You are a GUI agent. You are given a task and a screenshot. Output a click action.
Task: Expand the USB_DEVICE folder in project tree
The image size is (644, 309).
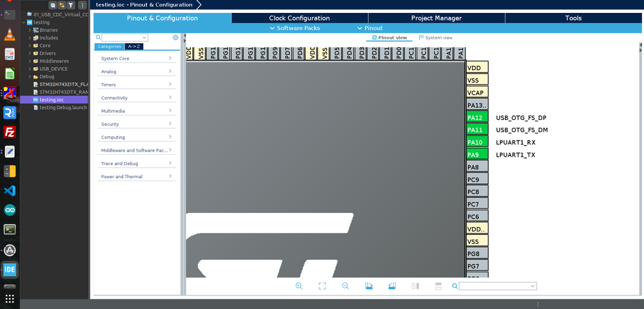click(x=30, y=68)
